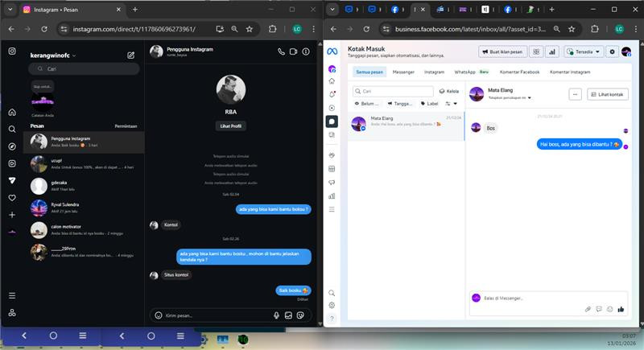
Task: Start a video call in the Instagram chat
Action: (x=293, y=51)
